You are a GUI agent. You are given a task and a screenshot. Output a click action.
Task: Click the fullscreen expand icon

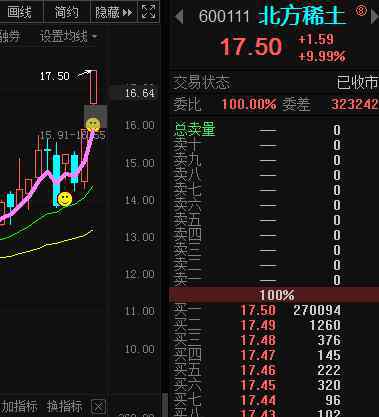tap(148, 12)
